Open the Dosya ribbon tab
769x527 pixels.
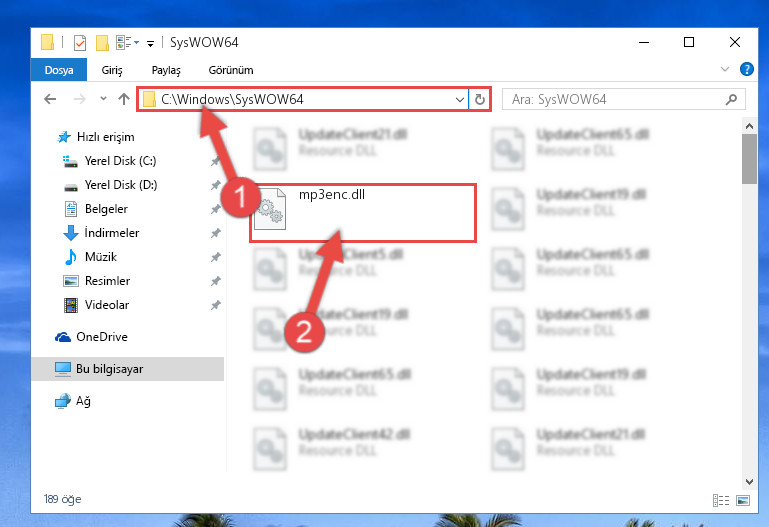click(59, 70)
